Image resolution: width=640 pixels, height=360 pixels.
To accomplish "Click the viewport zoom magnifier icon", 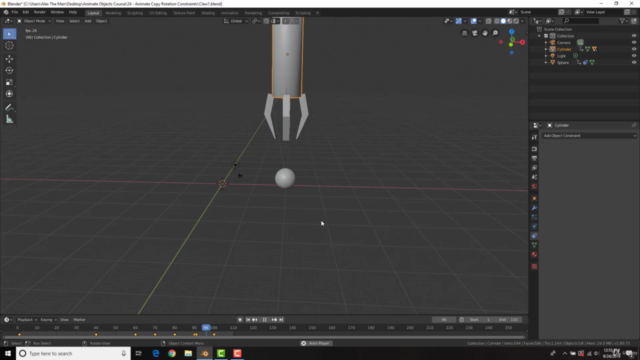I will tap(495, 33).
